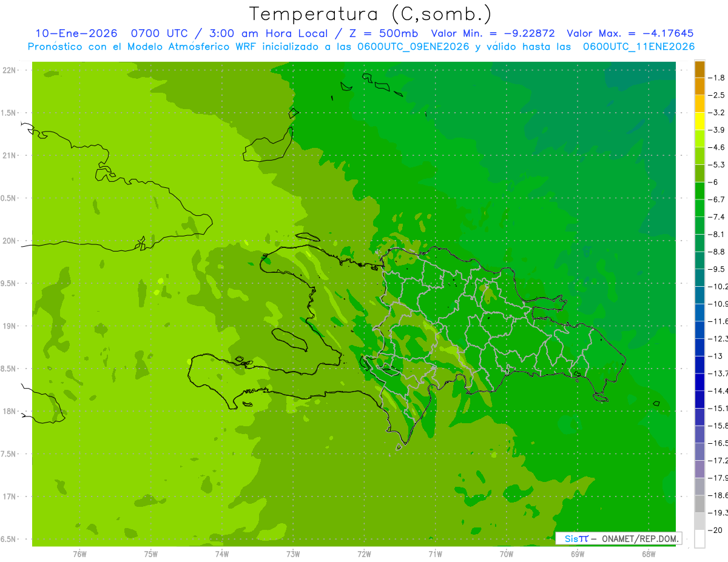Click the light green swatch between -4.6 and -5.3
728x562 pixels.
point(699,156)
